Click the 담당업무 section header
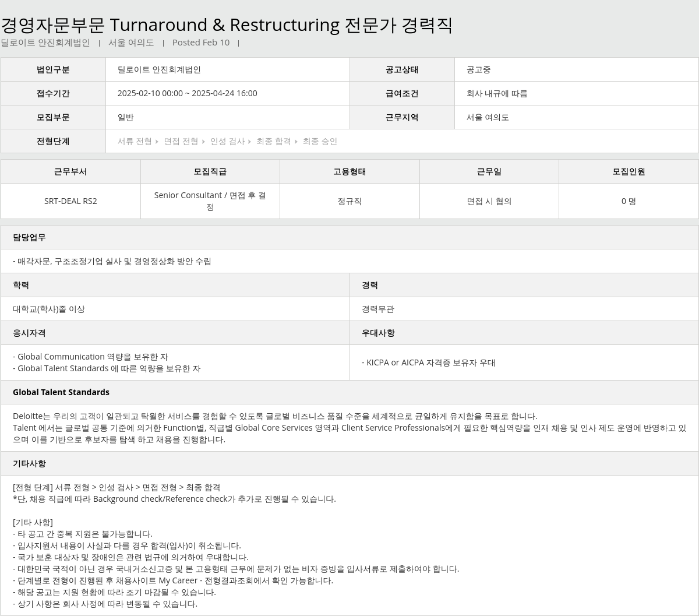This screenshot has width=699, height=616. coord(349,237)
